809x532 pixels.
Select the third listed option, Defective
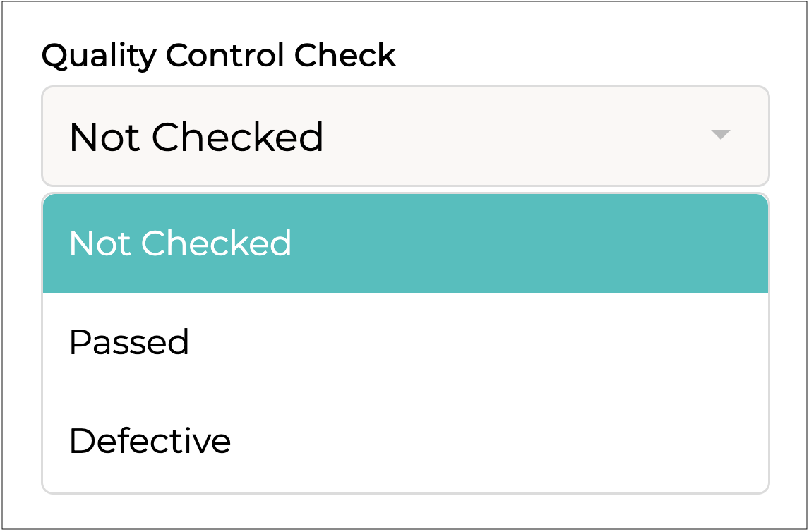point(405,439)
